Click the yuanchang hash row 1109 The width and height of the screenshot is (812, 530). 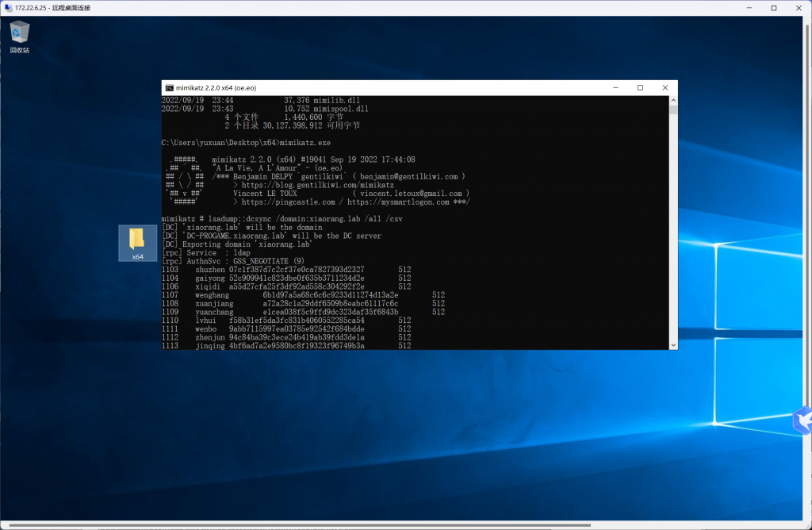(303, 312)
